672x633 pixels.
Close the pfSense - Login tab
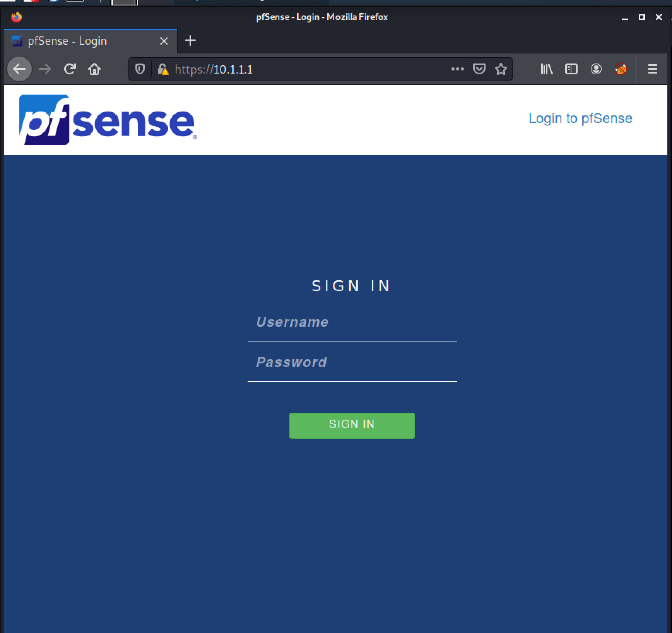tap(164, 41)
